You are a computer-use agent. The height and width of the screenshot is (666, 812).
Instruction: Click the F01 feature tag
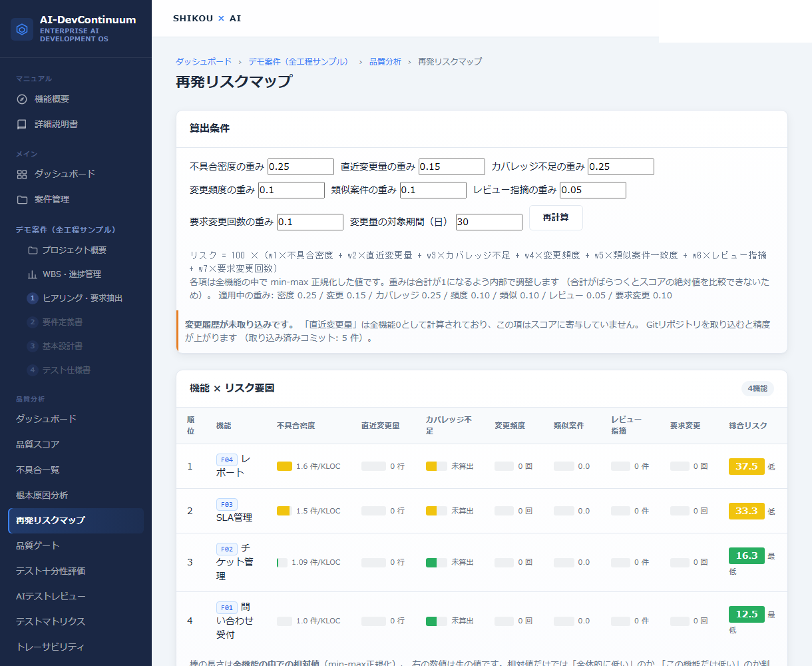click(x=227, y=608)
